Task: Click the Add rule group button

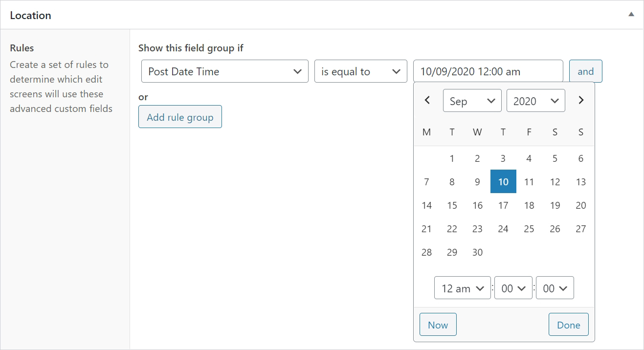Action: click(180, 117)
